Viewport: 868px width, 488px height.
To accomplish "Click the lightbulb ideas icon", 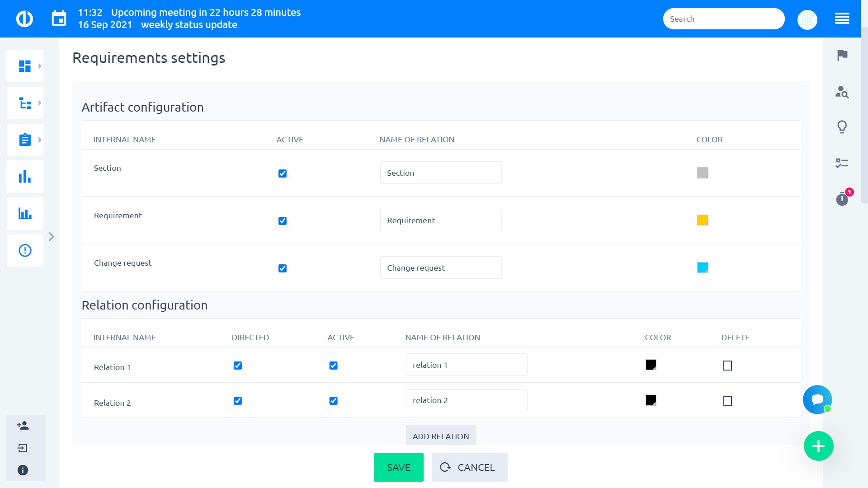I will tap(842, 127).
